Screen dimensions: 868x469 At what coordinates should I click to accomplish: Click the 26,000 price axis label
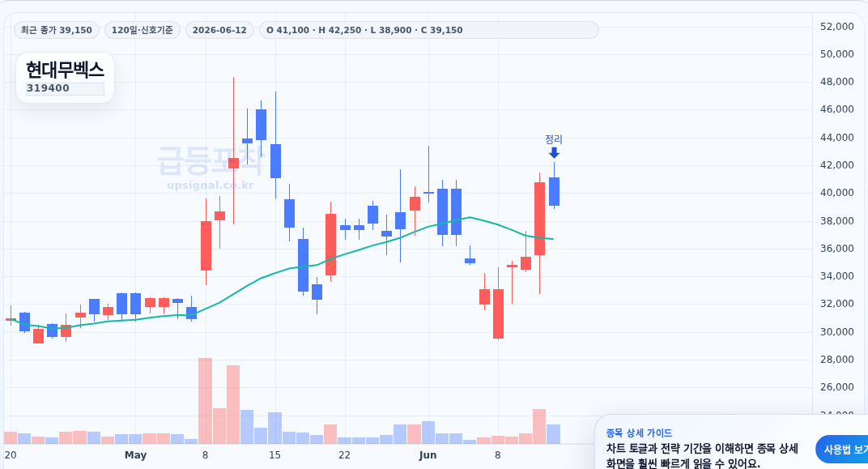(x=837, y=387)
